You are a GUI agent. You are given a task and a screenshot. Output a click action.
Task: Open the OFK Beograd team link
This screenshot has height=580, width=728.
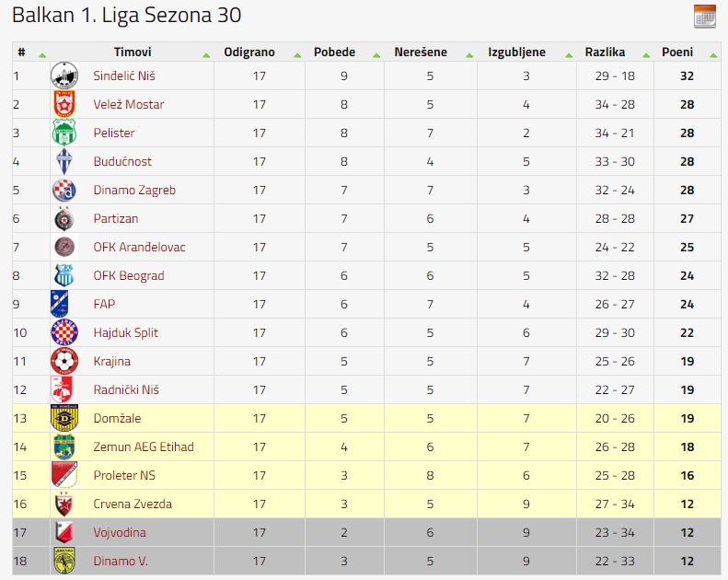coord(129,276)
